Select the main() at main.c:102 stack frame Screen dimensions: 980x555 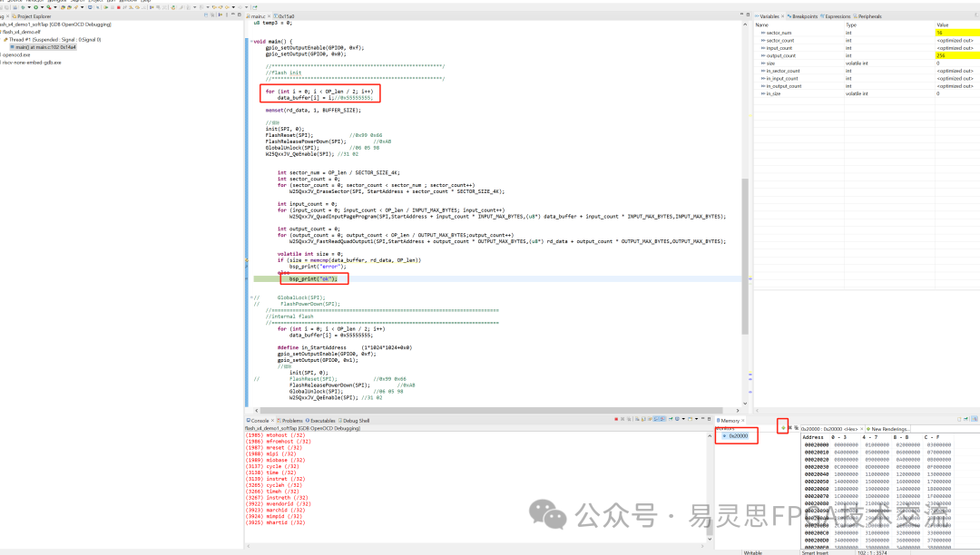pos(44,47)
